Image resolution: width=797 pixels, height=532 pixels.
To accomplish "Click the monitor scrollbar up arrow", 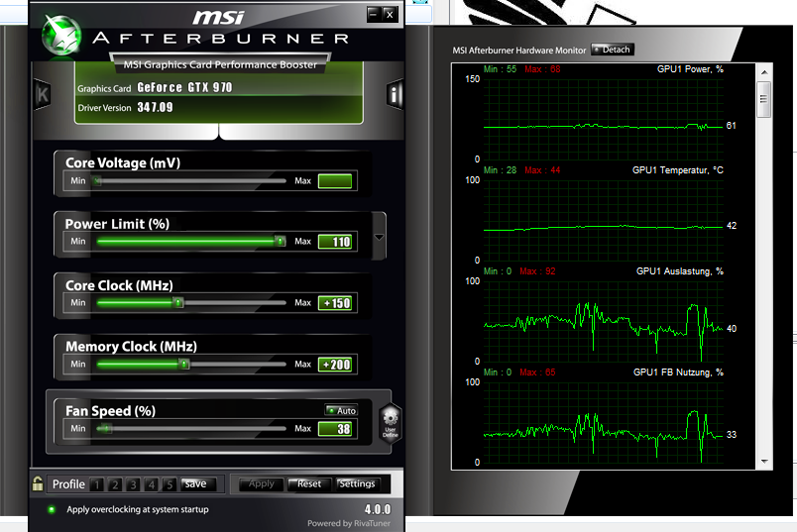I will [x=764, y=72].
